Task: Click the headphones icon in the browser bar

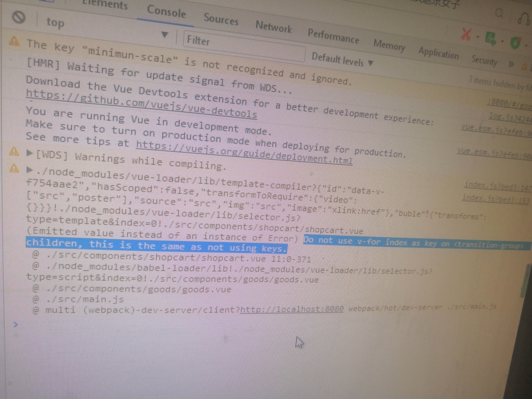Action: coord(524,18)
